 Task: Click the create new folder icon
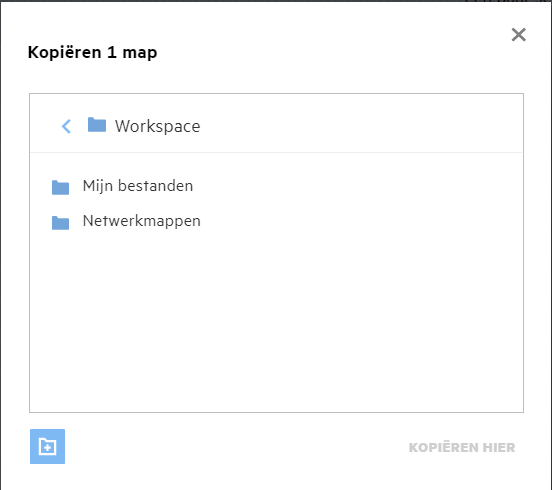pyautogui.click(x=47, y=446)
